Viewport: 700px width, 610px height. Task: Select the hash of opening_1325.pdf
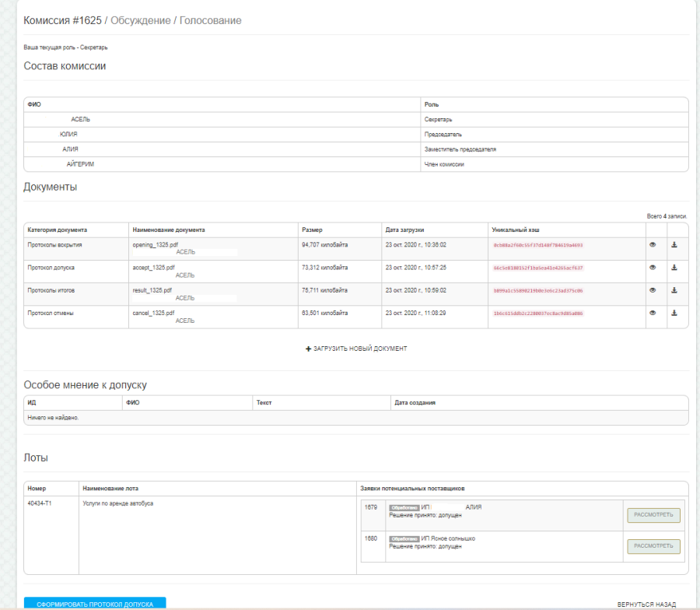tap(537, 245)
